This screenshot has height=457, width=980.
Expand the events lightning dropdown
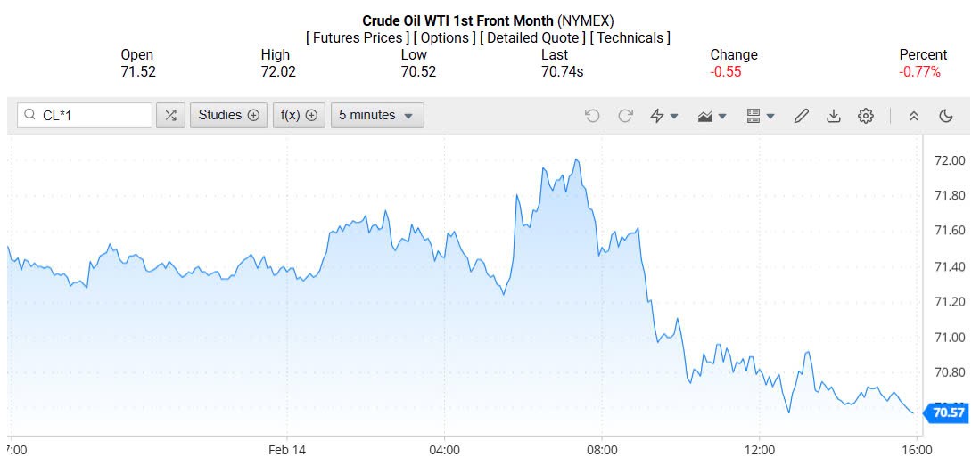tap(664, 116)
